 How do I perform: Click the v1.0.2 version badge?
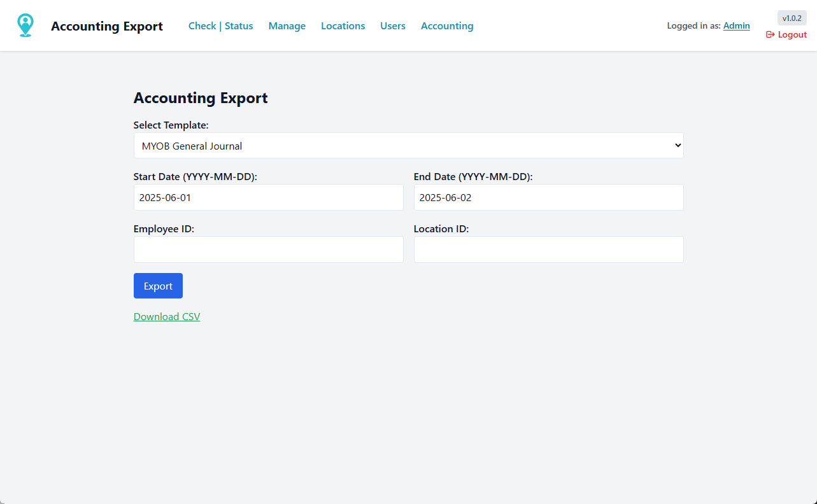point(792,18)
